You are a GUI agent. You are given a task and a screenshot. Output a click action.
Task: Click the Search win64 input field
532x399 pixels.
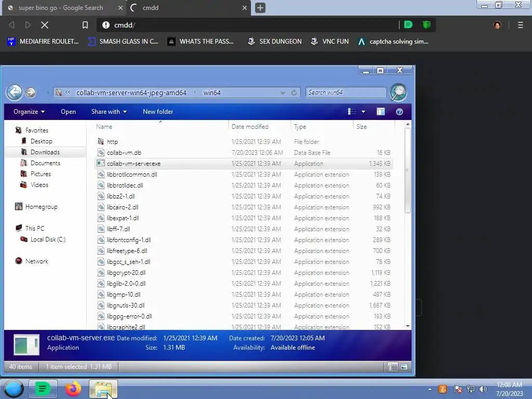pos(345,92)
